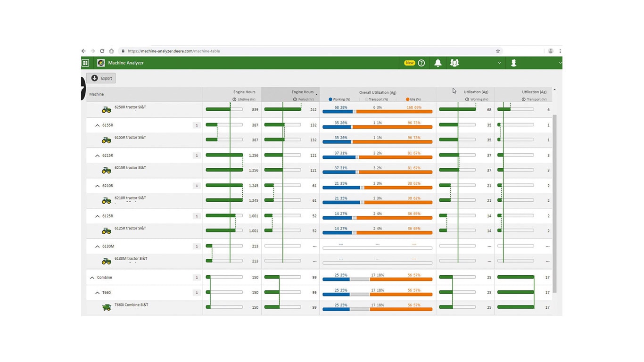The image size is (644, 362).
Task: Open the notifications bell icon
Action: (x=438, y=63)
